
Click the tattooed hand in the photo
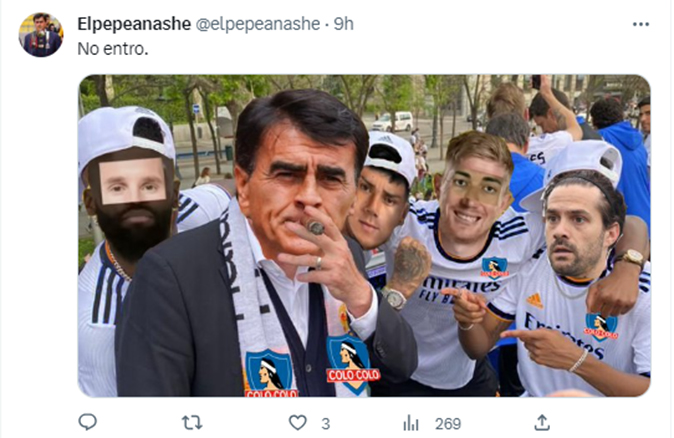pyautogui.click(x=408, y=270)
